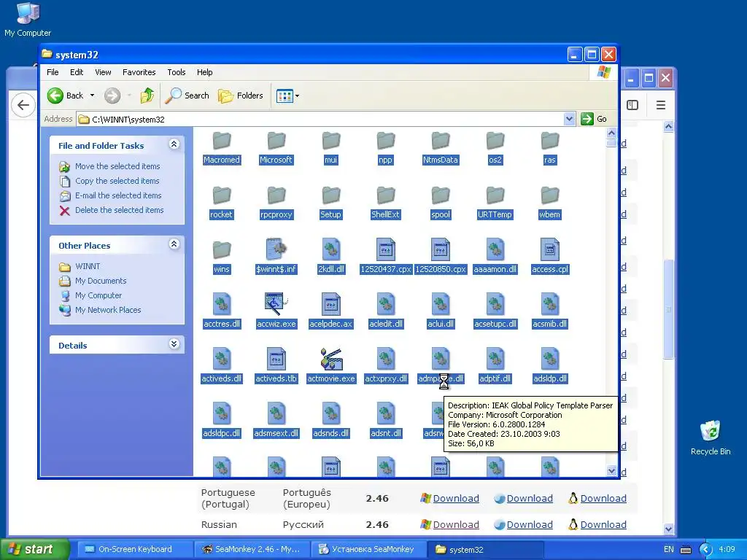The image size is (747, 560).
Task: Open the Favorites menu
Action: 139,72
